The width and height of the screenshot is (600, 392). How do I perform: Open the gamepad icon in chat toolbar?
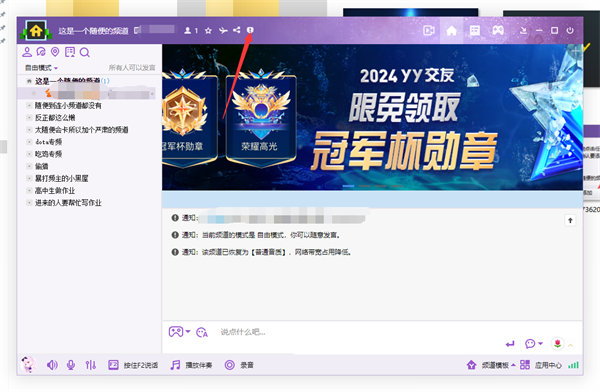(x=176, y=332)
